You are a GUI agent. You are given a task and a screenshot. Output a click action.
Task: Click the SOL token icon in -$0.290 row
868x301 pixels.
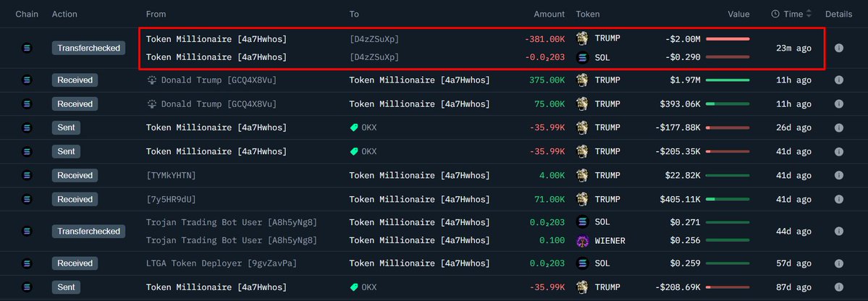coord(581,57)
